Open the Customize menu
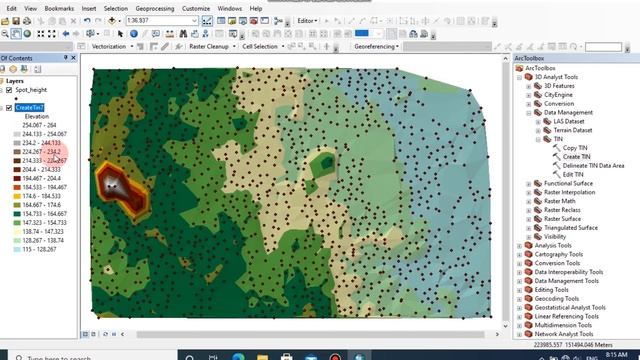This screenshot has height=360, width=640. pyautogui.click(x=196, y=8)
